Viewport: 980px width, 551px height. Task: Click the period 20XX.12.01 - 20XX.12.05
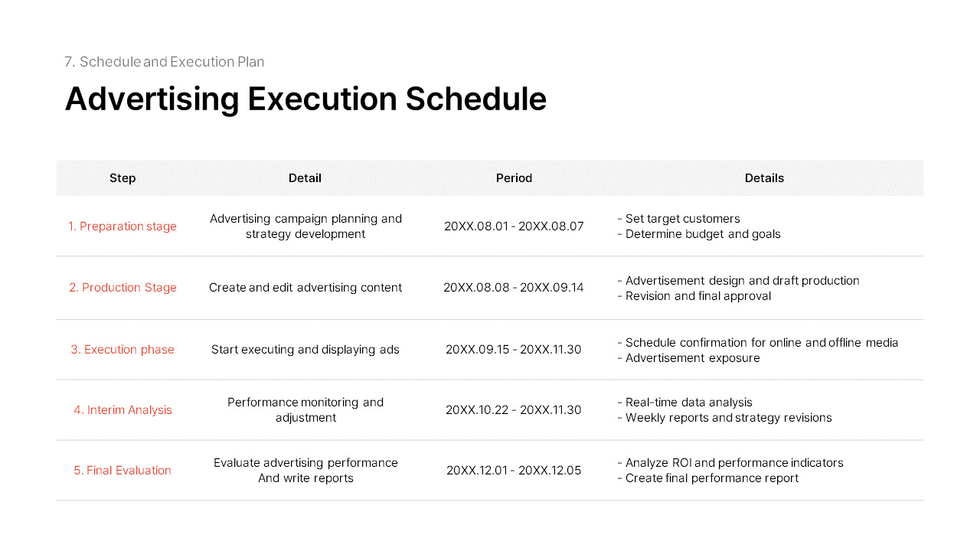click(x=514, y=471)
